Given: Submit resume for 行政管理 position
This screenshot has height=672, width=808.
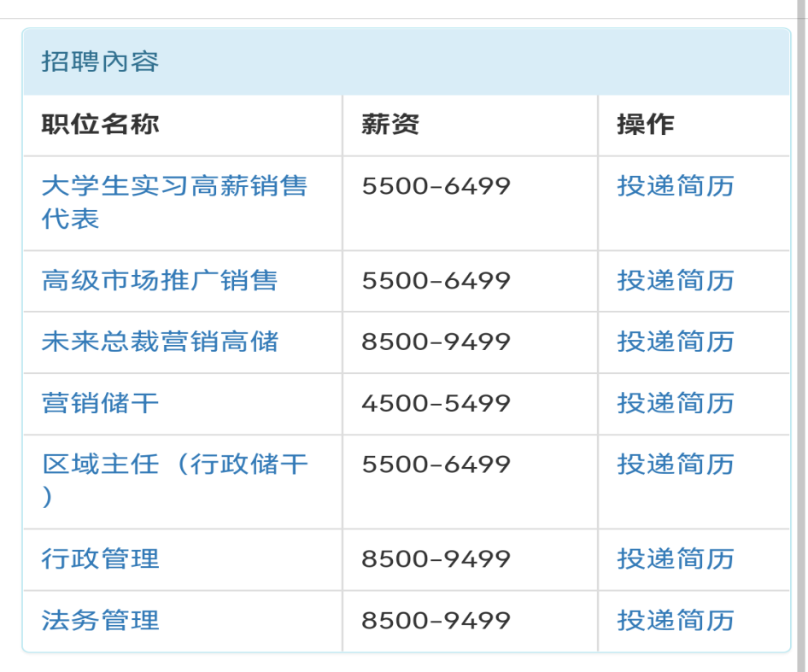Looking at the screenshot, I should pyautogui.click(x=676, y=559).
